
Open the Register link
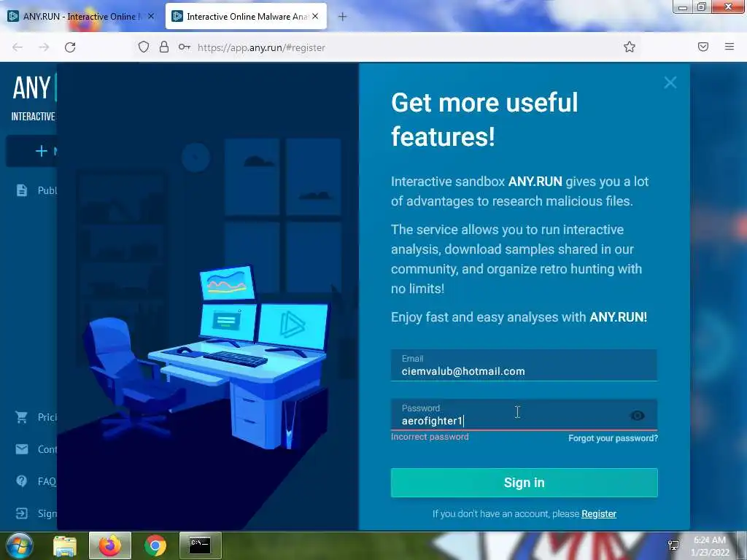click(599, 514)
